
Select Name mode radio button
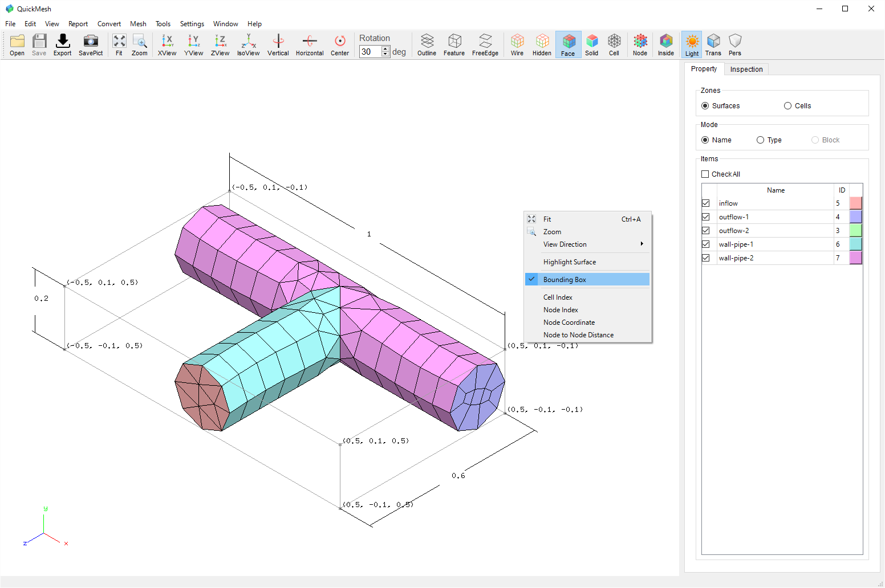705,140
